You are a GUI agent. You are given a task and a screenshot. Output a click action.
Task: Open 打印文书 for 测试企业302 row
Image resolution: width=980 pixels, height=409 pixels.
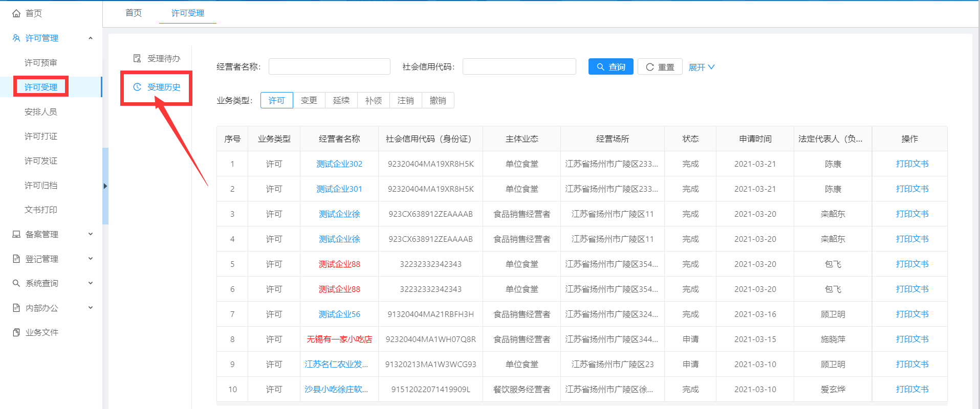912,164
